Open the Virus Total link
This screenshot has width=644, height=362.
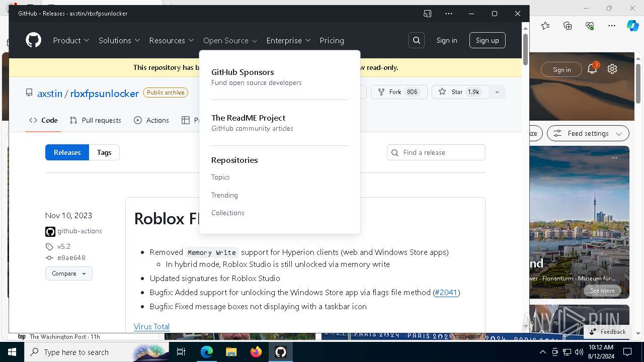pyautogui.click(x=151, y=326)
